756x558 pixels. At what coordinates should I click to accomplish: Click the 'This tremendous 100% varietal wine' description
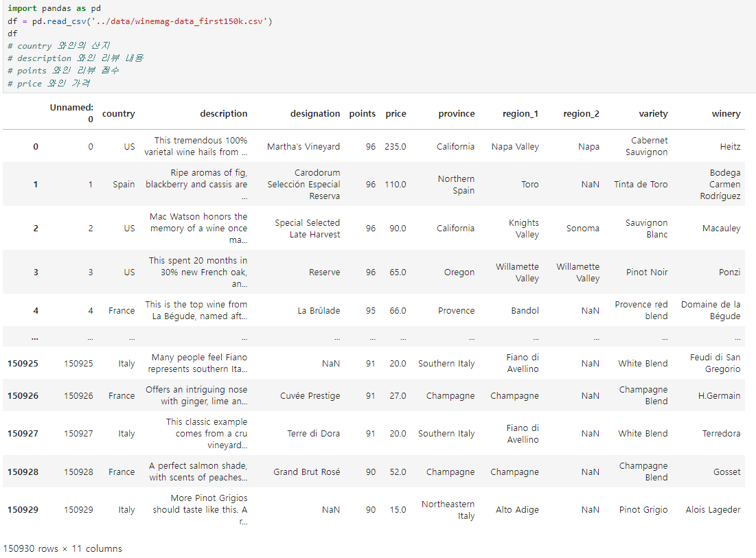point(196,146)
